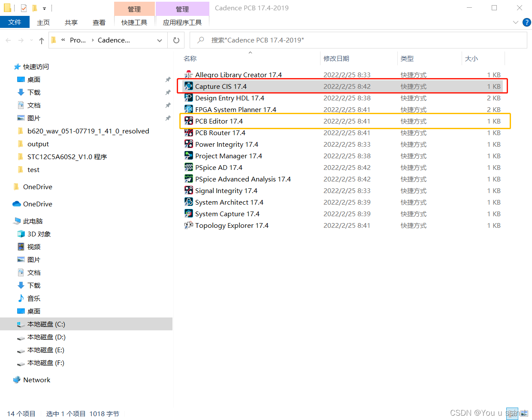
Task: Open the 音乐 folder in the navigation pane
Action: 34,299
